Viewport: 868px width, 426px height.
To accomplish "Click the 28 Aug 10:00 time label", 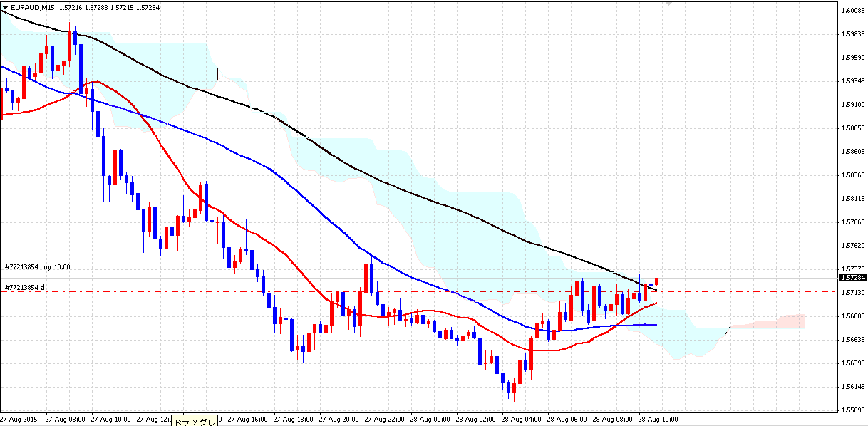I will 657,420.
